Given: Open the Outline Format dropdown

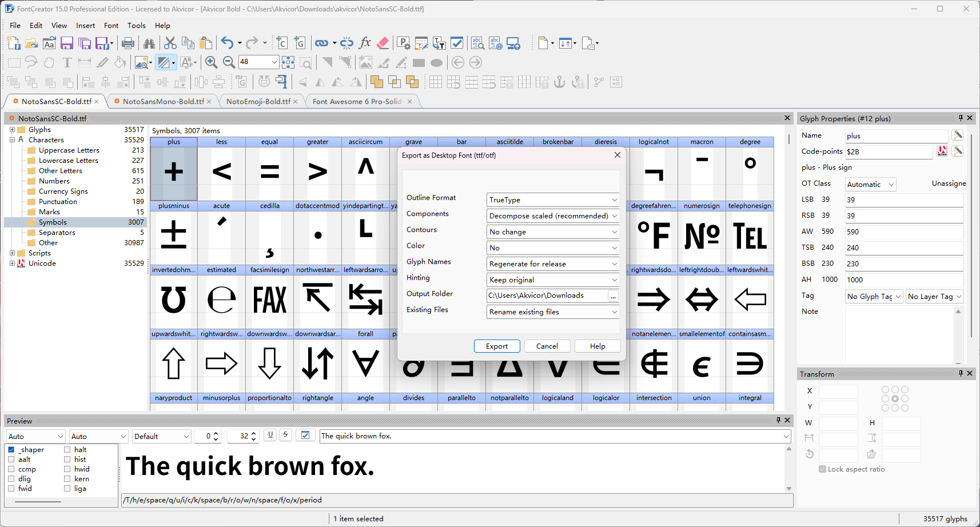Looking at the screenshot, I should 553,200.
